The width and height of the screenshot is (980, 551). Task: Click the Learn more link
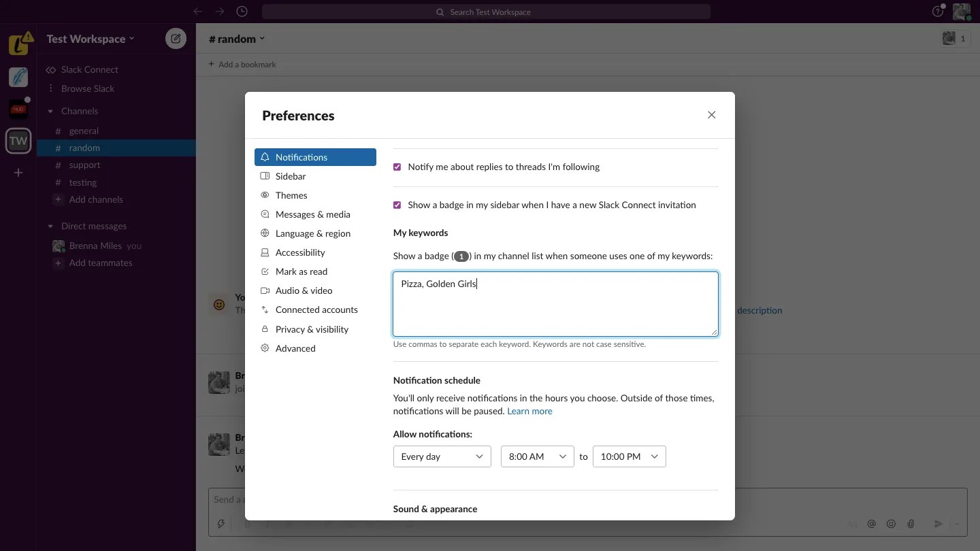tap(529, 411)
